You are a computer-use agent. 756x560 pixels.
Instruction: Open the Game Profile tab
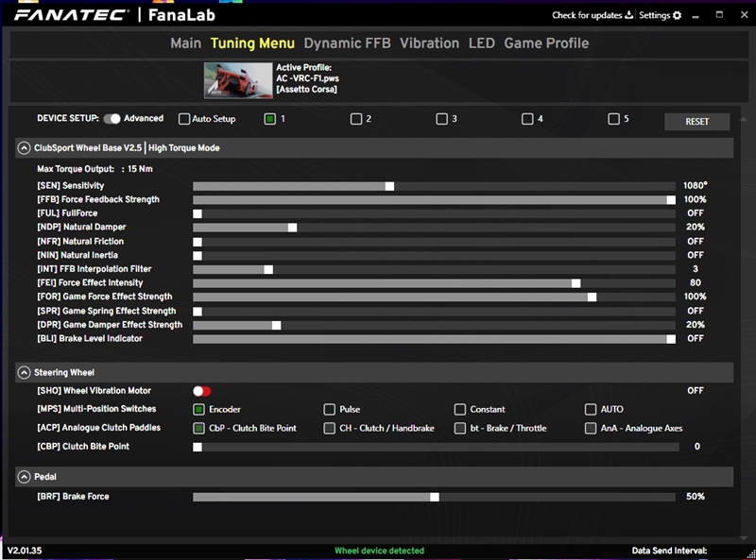[x=546, y=43]
